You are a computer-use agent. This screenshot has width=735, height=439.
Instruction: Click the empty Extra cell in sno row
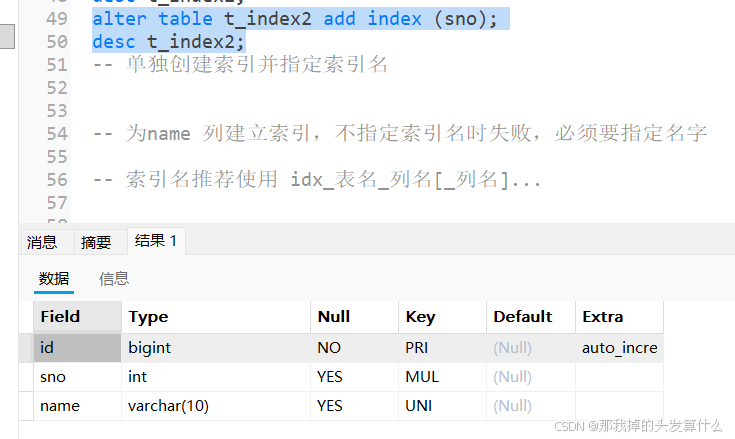tap(619, 377)
